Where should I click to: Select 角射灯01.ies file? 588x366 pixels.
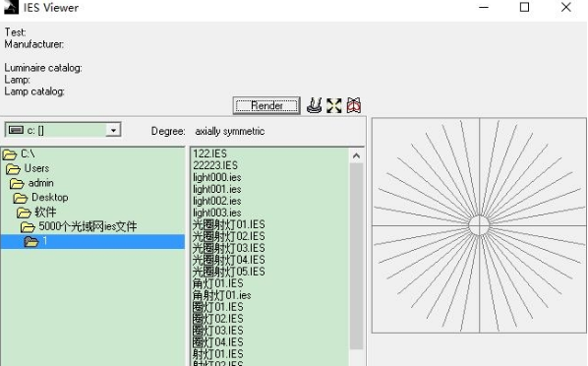point(221,295)
